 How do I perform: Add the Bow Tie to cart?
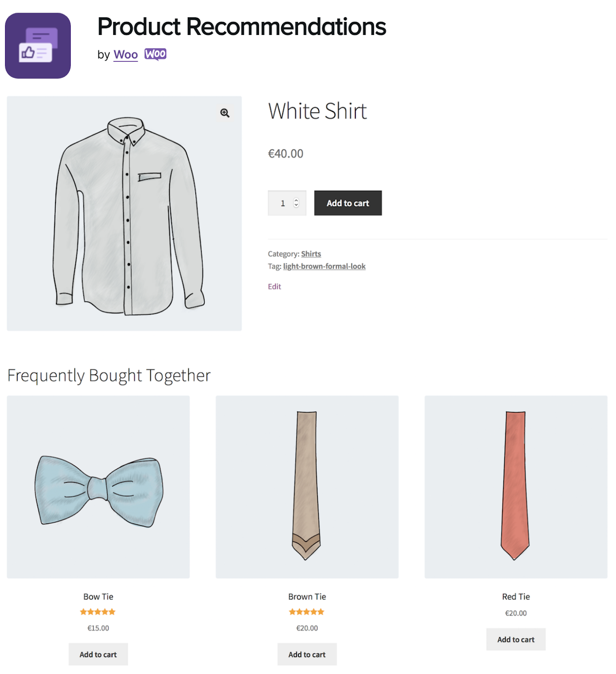tap(98, 654)
